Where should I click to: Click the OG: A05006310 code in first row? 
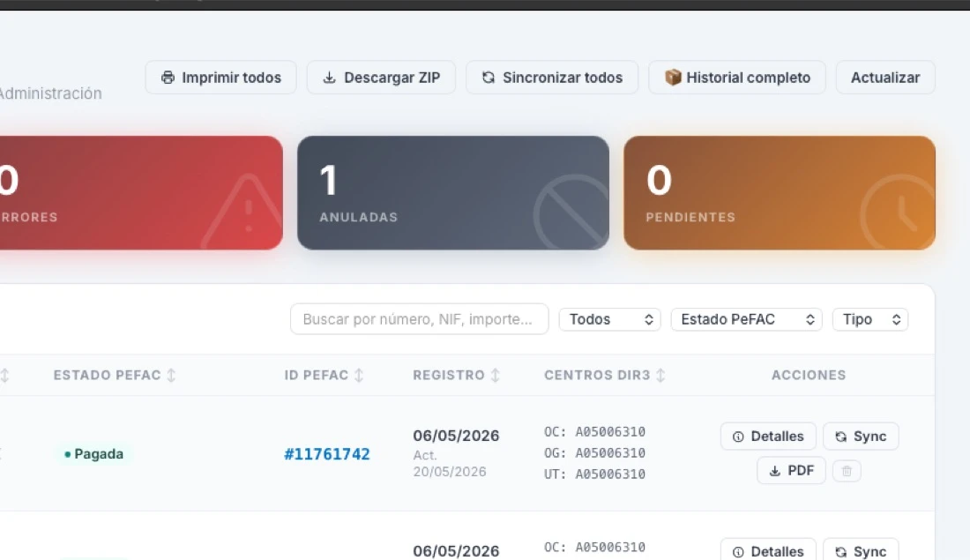(x=595, y=453)
